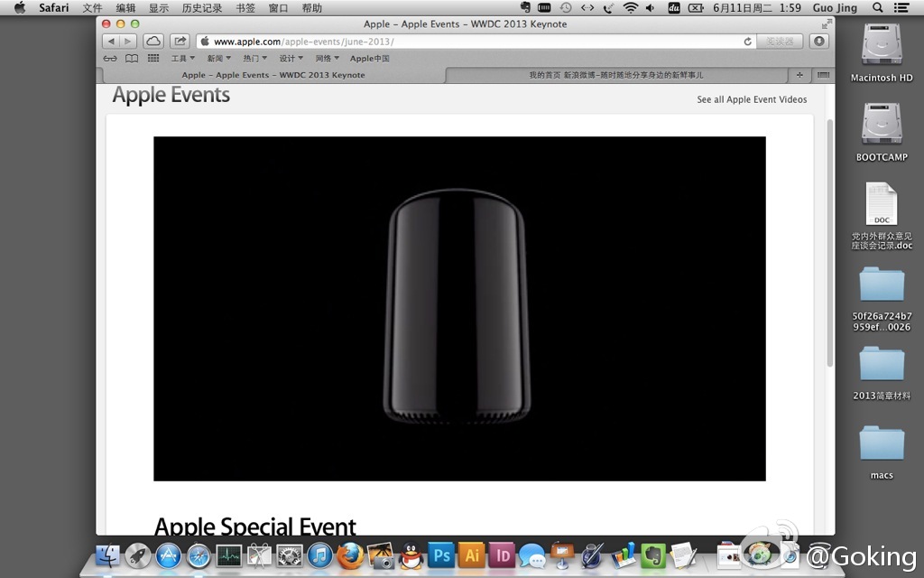Open QQ penguin app in Dock
Viewport: 924px width, 578px height.
pyautogui.click(x=411, y=555)
